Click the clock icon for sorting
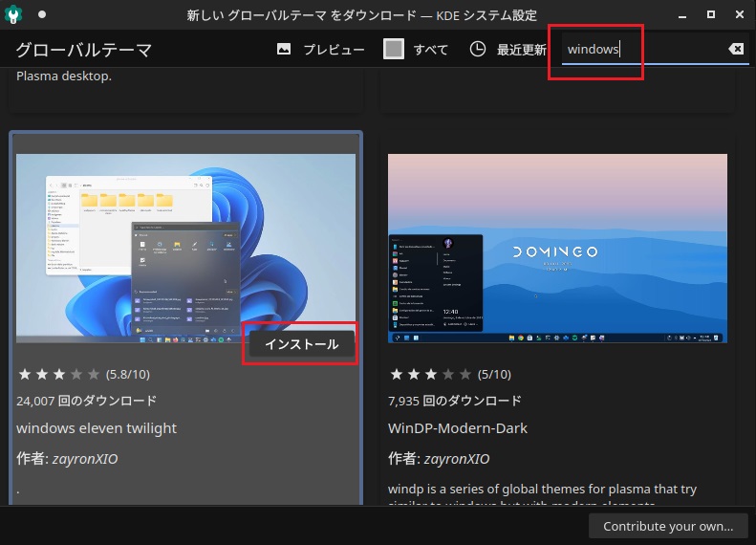756x545 pixels. (x=477, y=49)
